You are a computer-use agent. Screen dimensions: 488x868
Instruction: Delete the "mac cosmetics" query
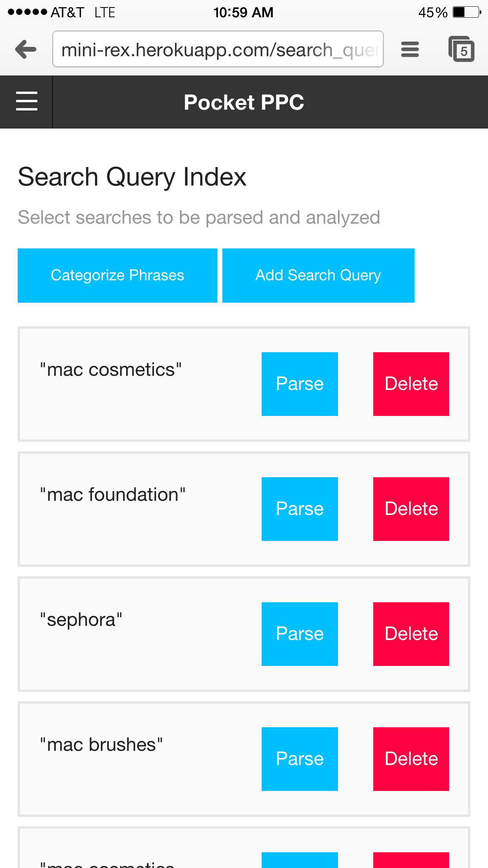(411, 384)
